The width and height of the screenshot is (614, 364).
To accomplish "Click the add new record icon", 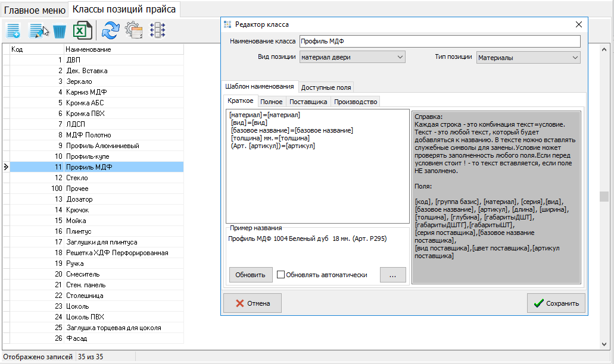I will [x=14, y=30].
